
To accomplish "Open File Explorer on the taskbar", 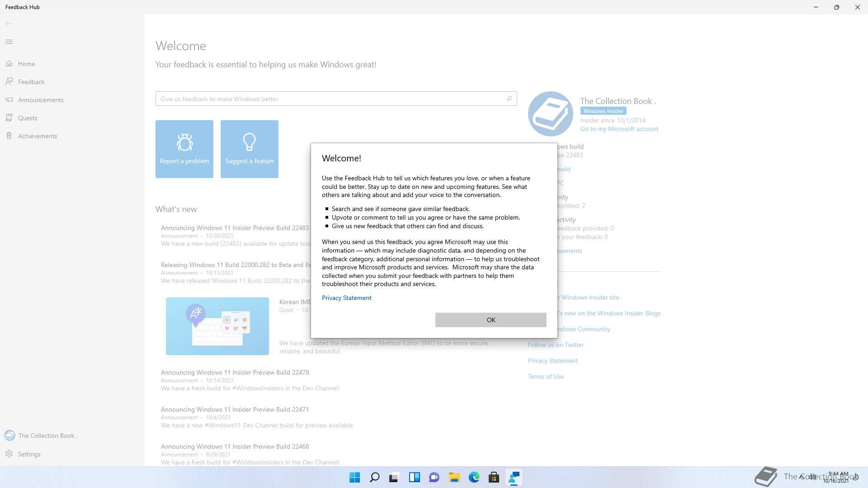I will [454, 477].
